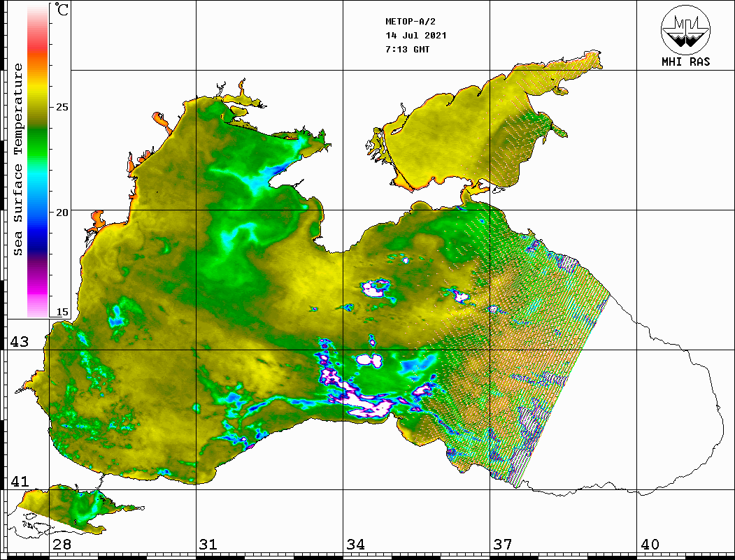
Task: Click latitude label 43
Action: point(20,342)
